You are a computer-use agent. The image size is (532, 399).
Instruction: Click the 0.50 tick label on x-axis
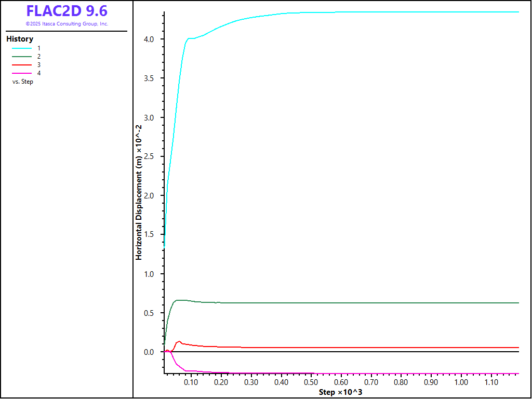click(311, 382)
